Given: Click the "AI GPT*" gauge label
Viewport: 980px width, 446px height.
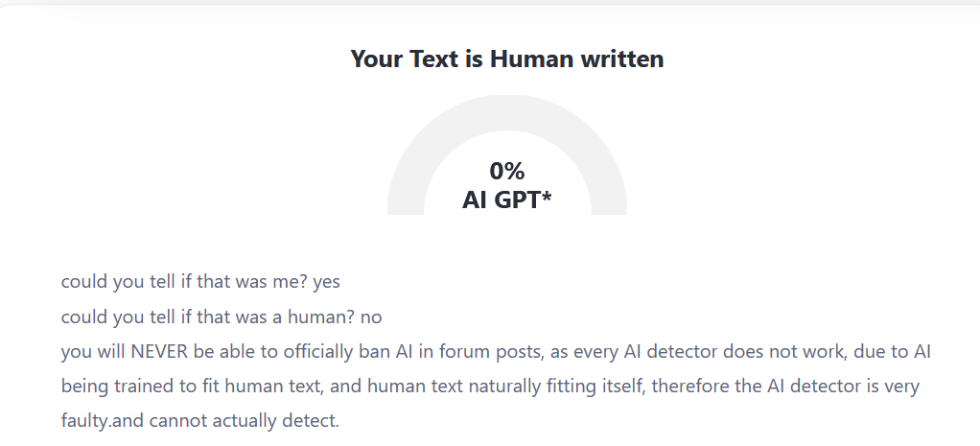Looking at the screenshot, I should (506, 199).
